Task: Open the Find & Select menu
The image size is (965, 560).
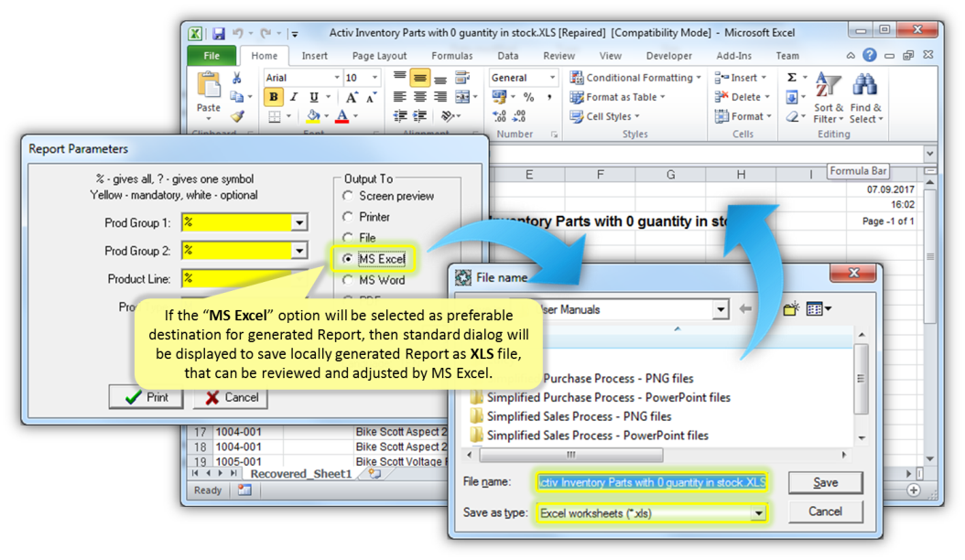Action: click(x=866, y=97)
